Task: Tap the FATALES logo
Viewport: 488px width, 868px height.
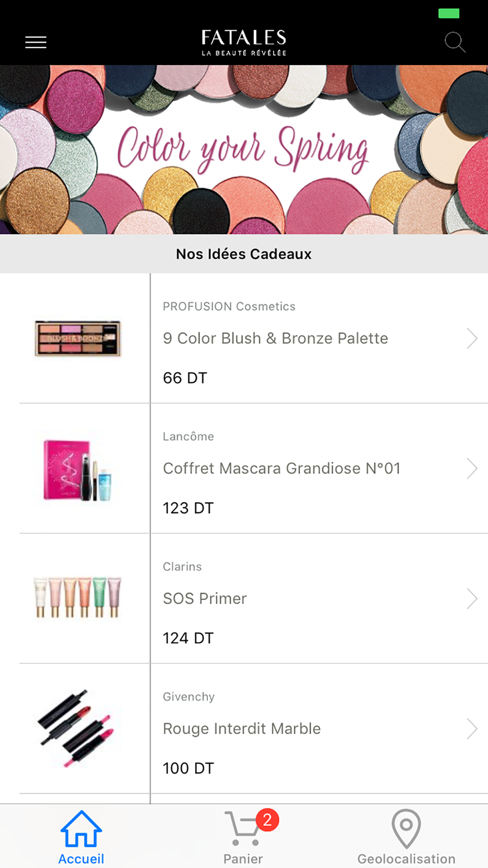Action: click(x=244, y=42)
